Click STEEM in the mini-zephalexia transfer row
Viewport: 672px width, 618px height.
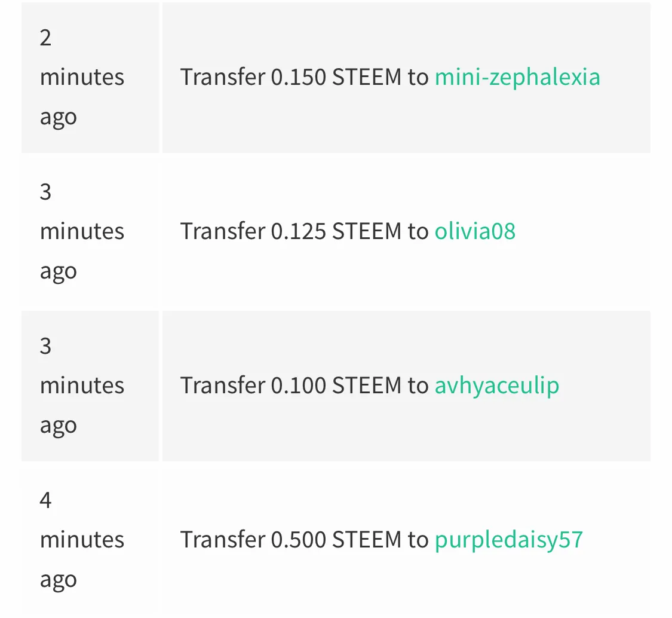point(367,78)
